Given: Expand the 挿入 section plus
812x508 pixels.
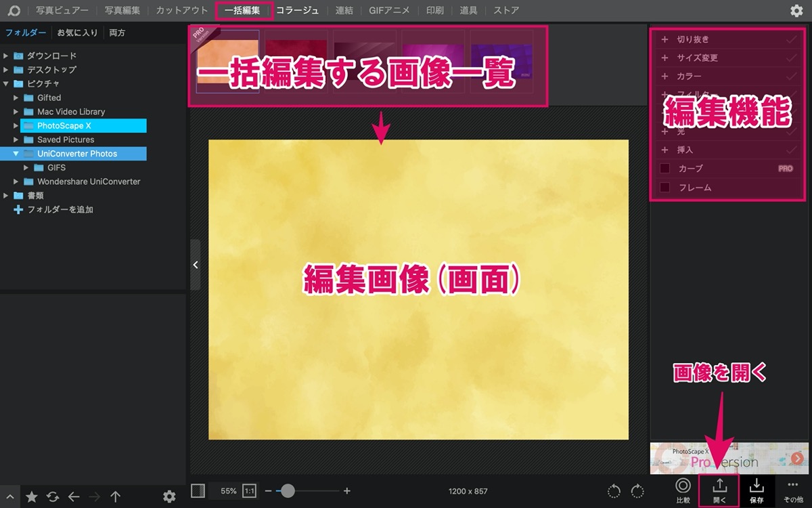Looking at the screenshot, I should pyautogui.click(x=664, y=150).
